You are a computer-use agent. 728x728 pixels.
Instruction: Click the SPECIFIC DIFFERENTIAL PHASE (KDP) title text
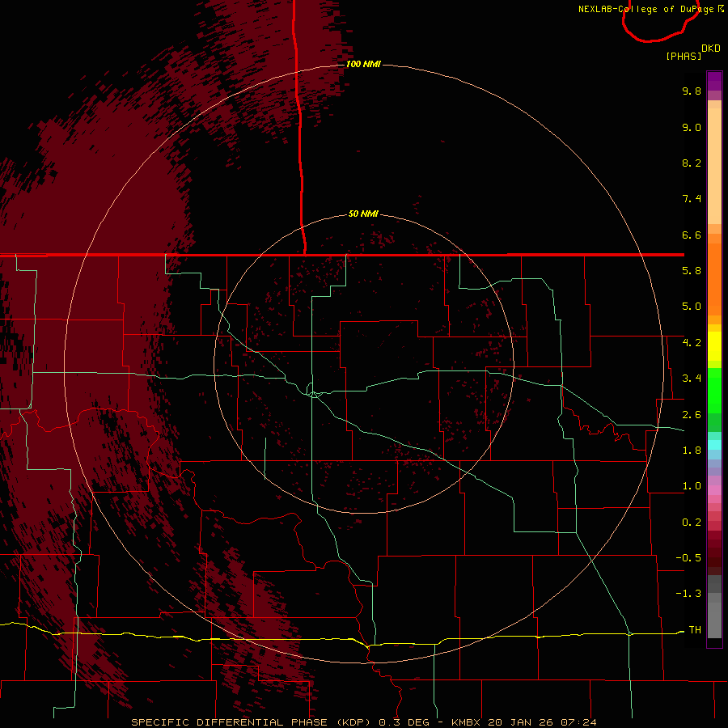[x=250, y=722]
